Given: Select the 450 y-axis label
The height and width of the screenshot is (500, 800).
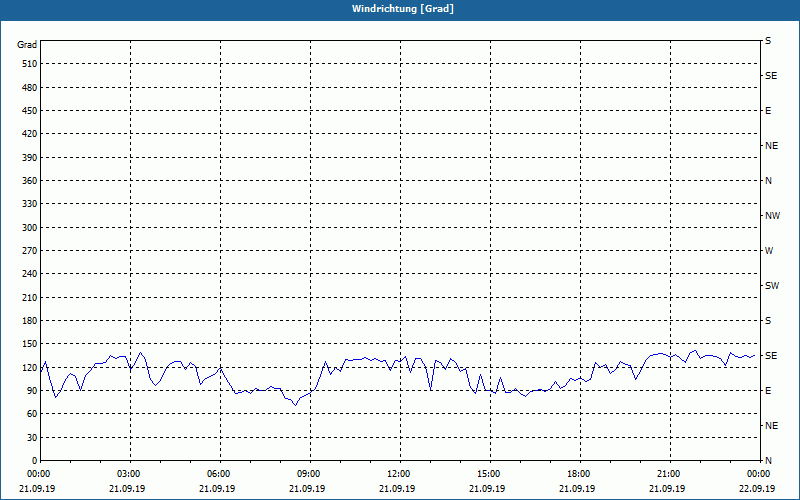Looking at the screenshot, I should pos(30,111).
